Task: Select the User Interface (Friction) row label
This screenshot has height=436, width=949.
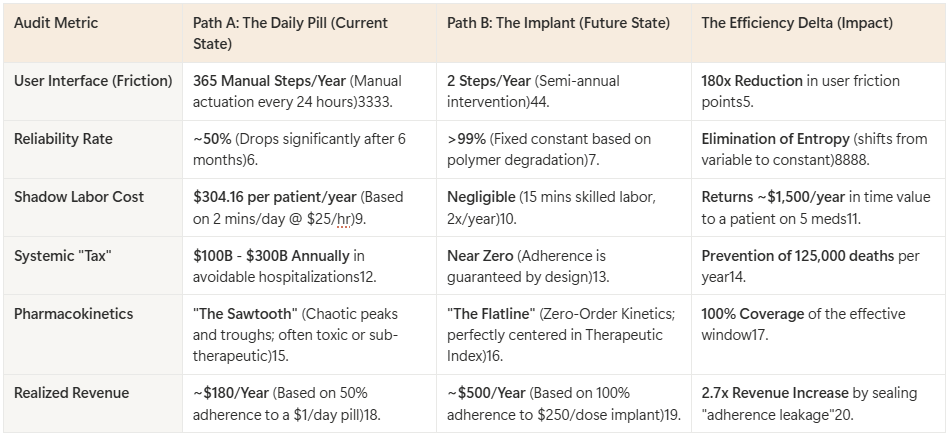Action: [93, 81]
